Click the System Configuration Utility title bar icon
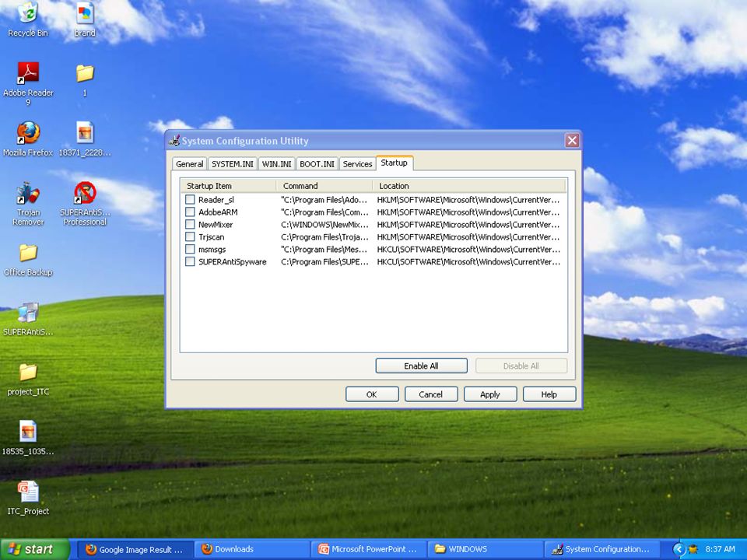 click(174, 141)
